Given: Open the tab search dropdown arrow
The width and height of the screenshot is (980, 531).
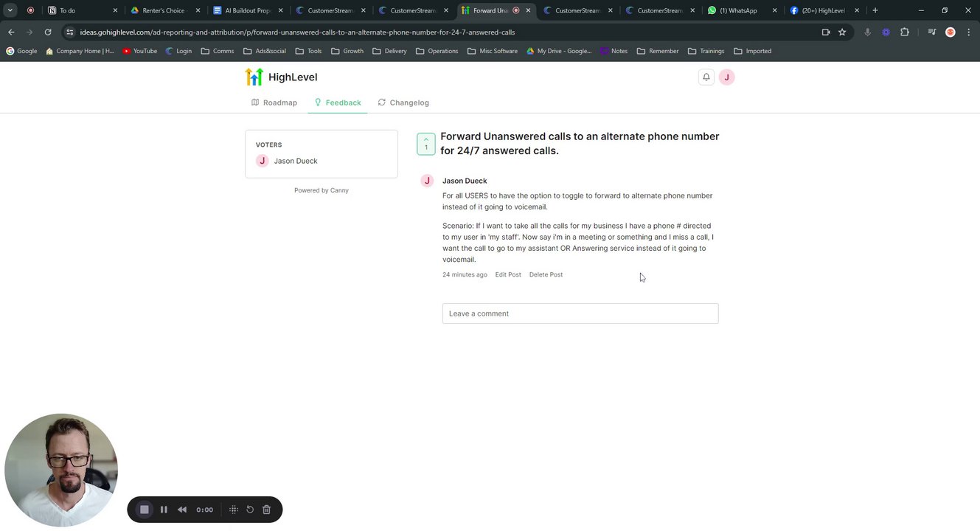Looking at the screenshot, I should pyautogui.click(x=10, y=10).
